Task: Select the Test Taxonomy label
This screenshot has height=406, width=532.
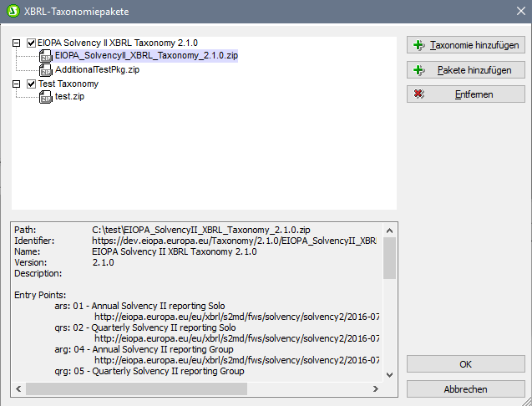Action: (68, 84)
